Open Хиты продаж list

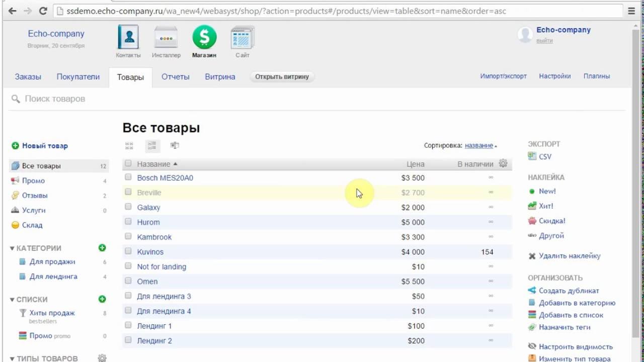click(52, 313)
